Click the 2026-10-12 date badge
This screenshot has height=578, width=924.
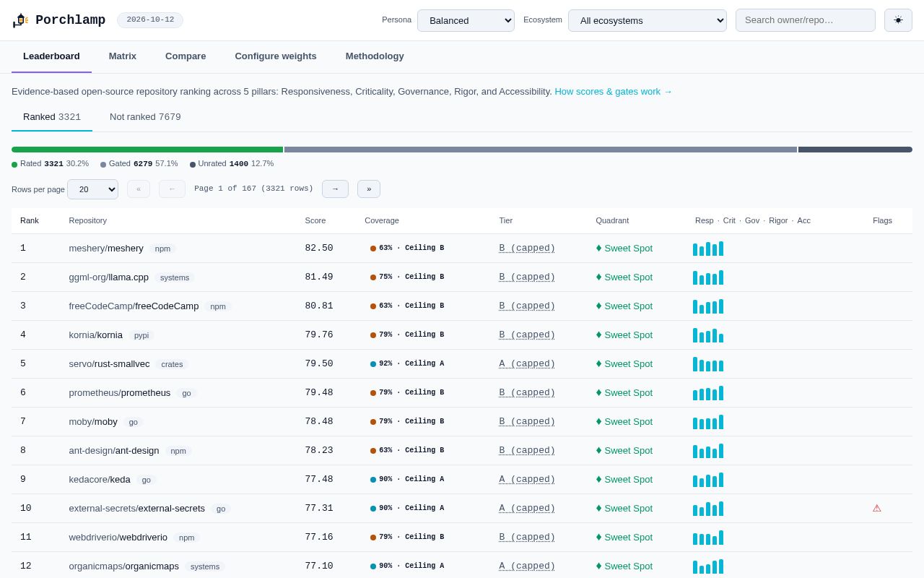(150, 20)
